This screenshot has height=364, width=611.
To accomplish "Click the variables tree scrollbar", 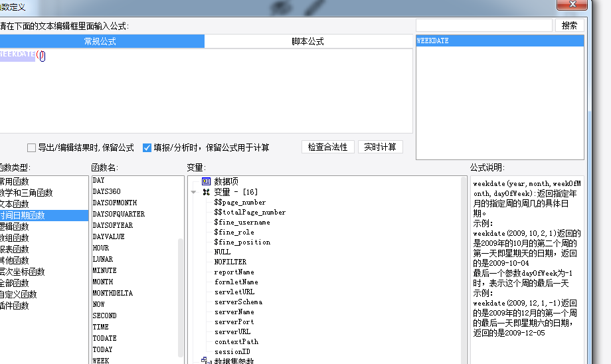I will click(x=464, y=270).
